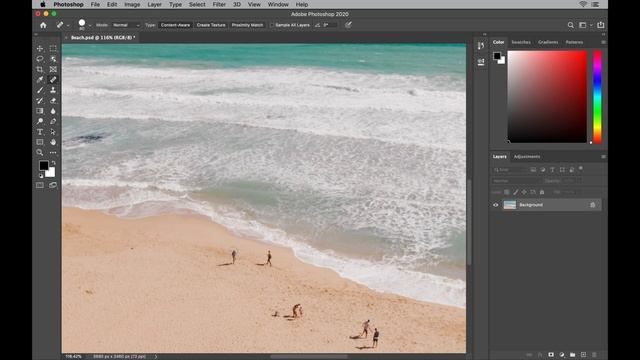Create a new group folder icon
The image size is (640, 360).
click(573, 355)
